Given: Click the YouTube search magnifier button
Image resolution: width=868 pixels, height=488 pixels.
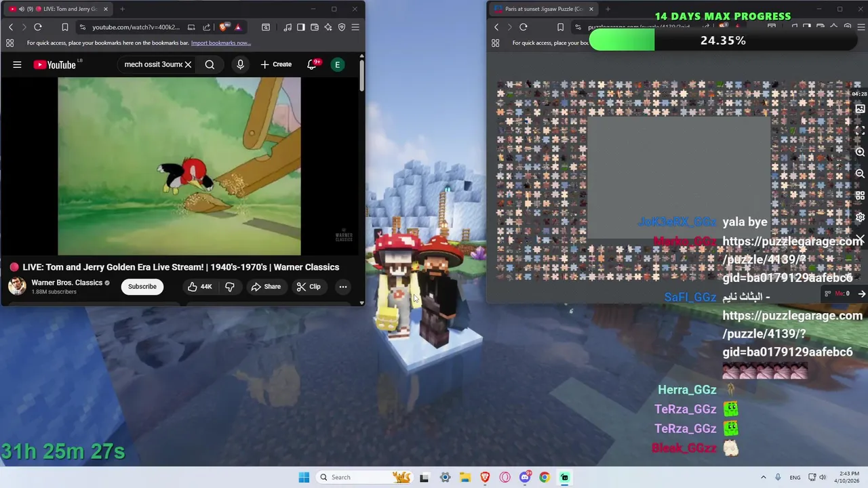Looking at the screenshot, I should [210, 64].
